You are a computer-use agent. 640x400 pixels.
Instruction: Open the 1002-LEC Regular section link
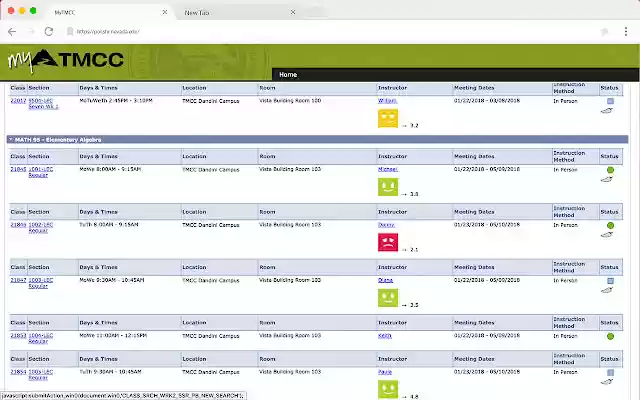40,227
